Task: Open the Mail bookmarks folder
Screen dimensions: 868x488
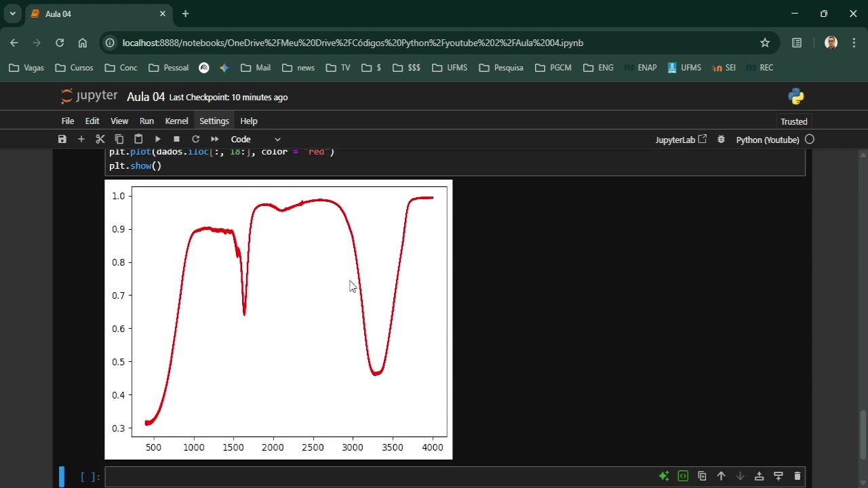Action: (256, 68)
